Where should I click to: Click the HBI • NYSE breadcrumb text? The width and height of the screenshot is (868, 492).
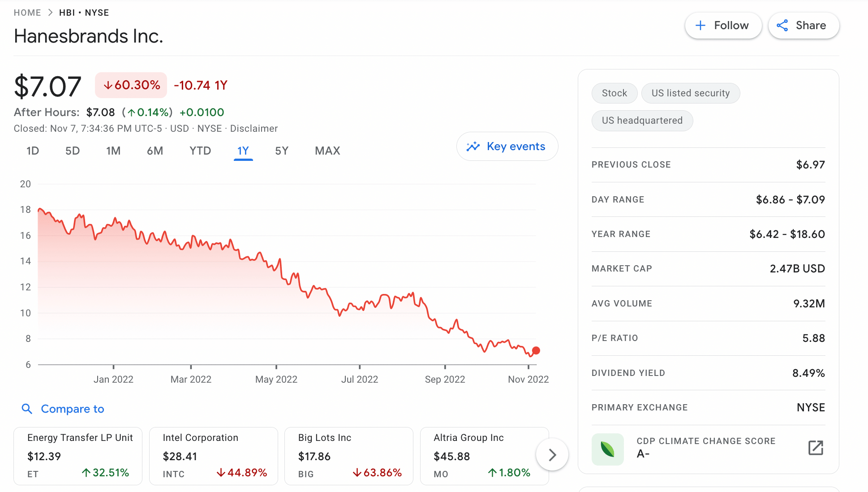pyautogui.click(x=84, y=13)
